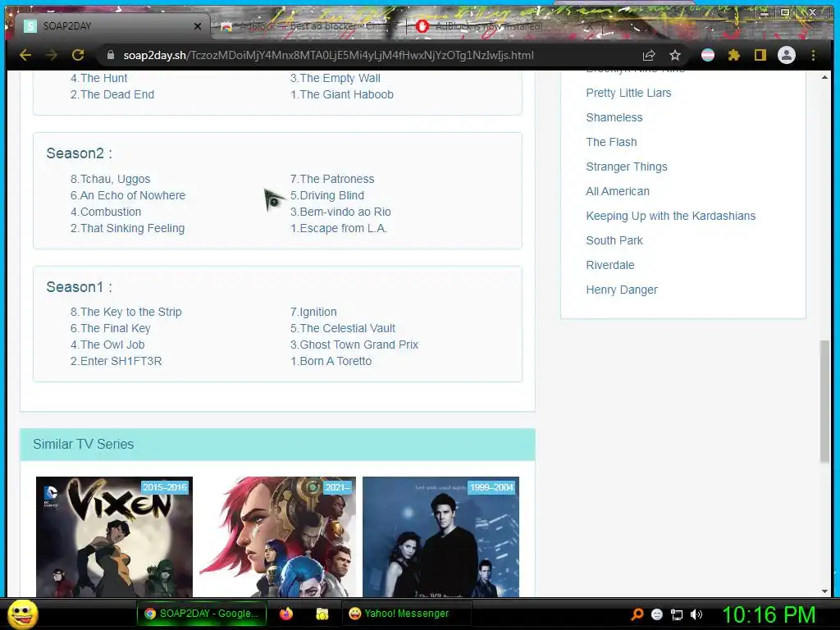840x630 pixels.
Task: Toggle the browser side panel icon
Action: pyautogui.click(x=760, y=55)
